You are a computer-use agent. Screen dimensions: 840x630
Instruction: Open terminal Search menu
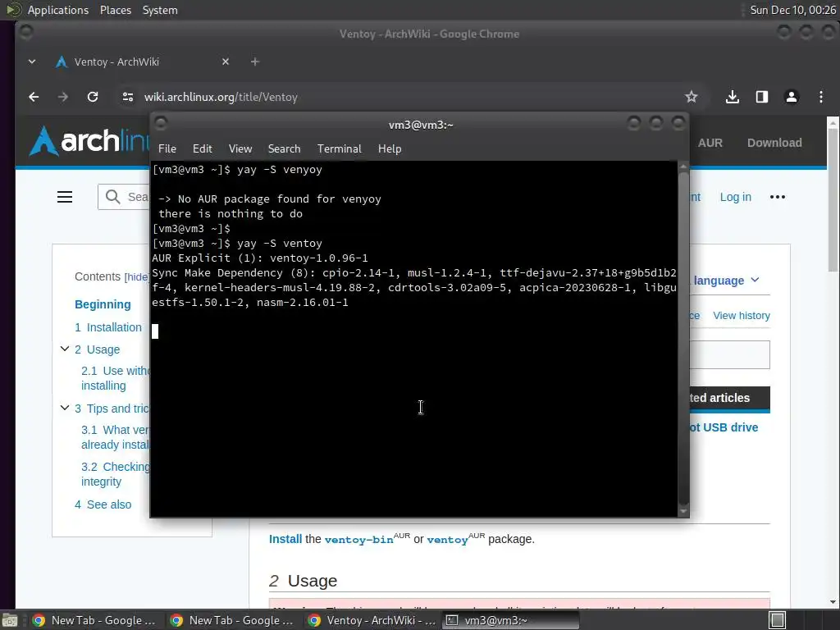[284, 149]
